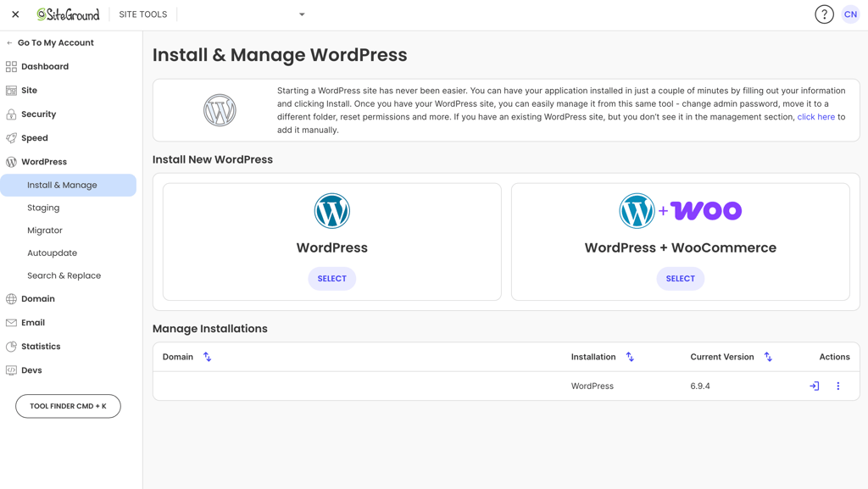Open the Migrator submenu item
This screenshot has height=489, width=868.
click(45, 231)
